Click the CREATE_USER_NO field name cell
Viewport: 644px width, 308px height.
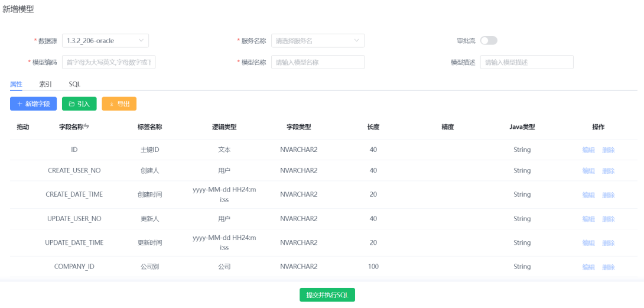tap(74, 170)
